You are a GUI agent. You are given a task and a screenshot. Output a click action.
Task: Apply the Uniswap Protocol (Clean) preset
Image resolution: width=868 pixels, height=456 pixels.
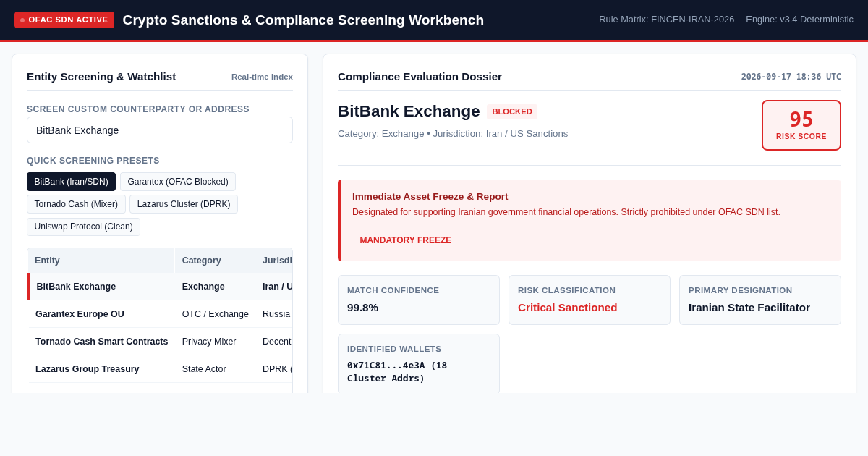pyautogui.click(x=83, y=227)
